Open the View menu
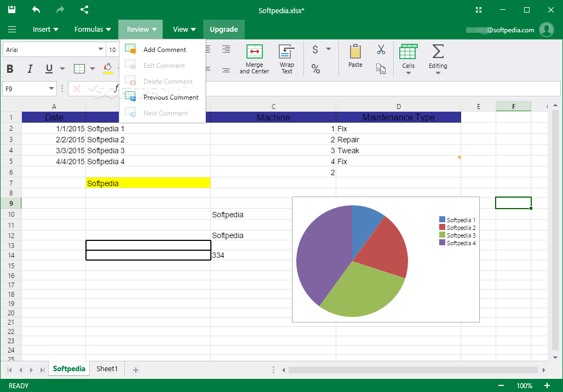Screen dimensions: 563x392 coord(184,30)
